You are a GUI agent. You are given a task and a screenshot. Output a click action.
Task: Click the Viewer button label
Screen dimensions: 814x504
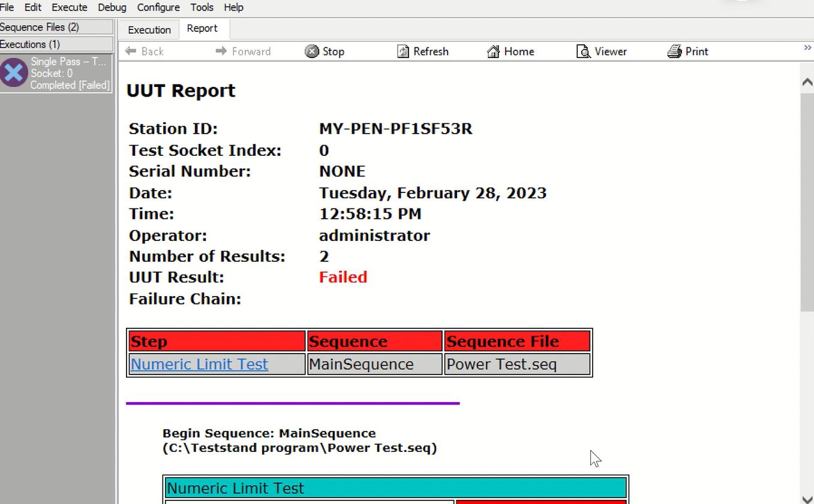pos(611,52)
